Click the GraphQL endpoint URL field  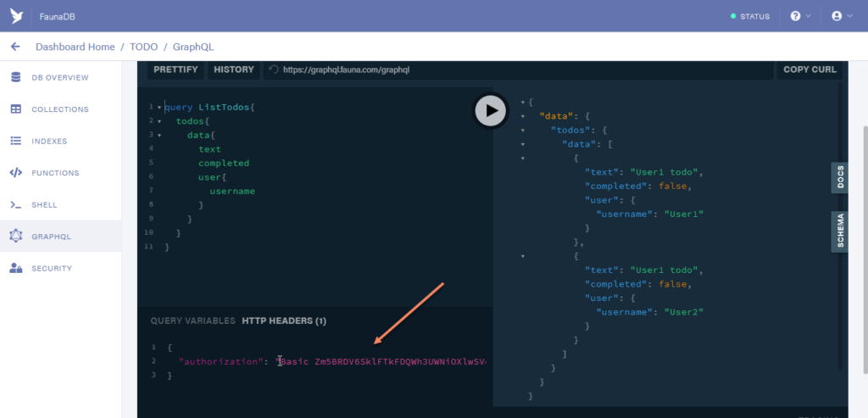518,70
